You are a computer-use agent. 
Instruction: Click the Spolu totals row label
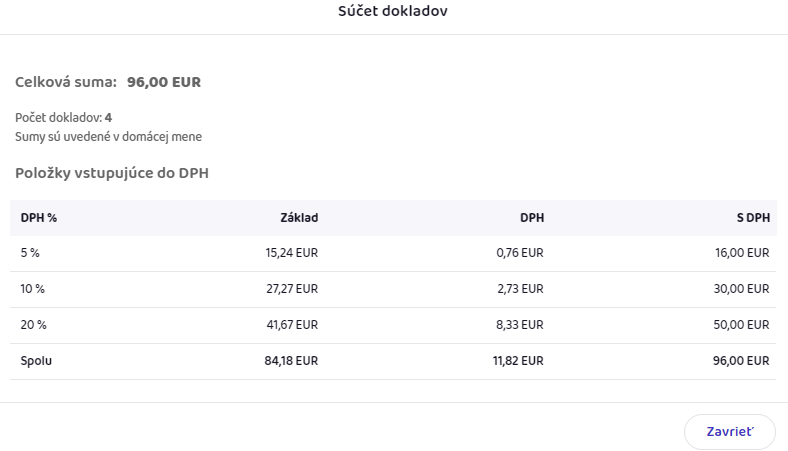[x=36, y=361]
